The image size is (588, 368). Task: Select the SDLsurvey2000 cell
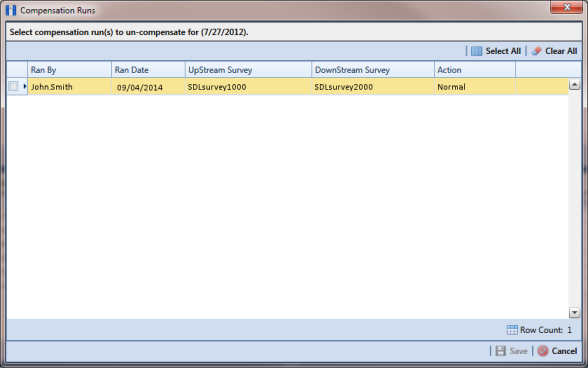[373, 87]
